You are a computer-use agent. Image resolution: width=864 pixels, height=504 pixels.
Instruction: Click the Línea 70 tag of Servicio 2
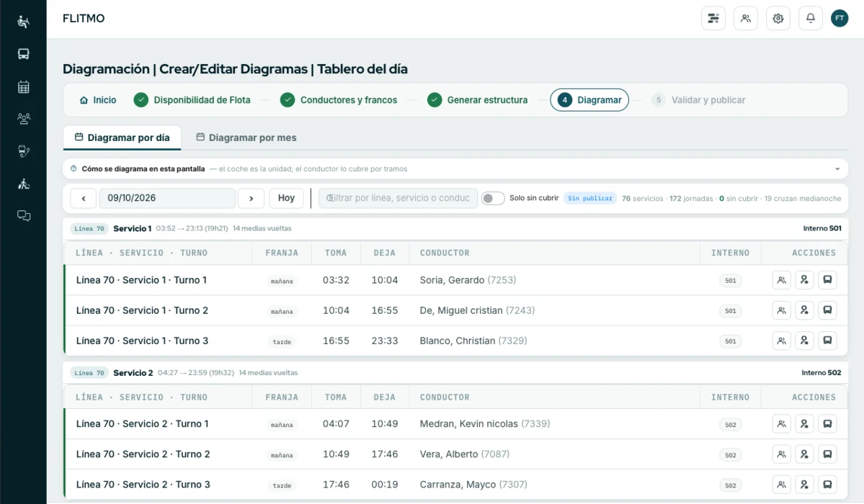coord(89,373)
